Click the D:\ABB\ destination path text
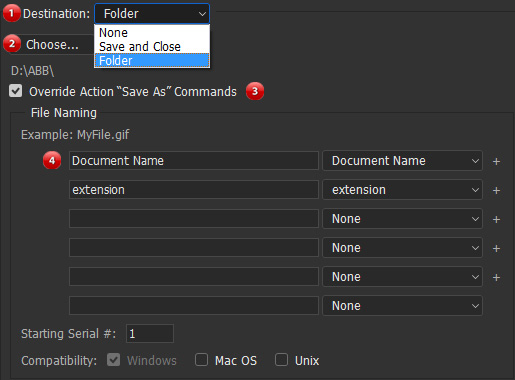The width and height of the screenshot is (515, 380). pyautogui.click(x=32, y=71)
